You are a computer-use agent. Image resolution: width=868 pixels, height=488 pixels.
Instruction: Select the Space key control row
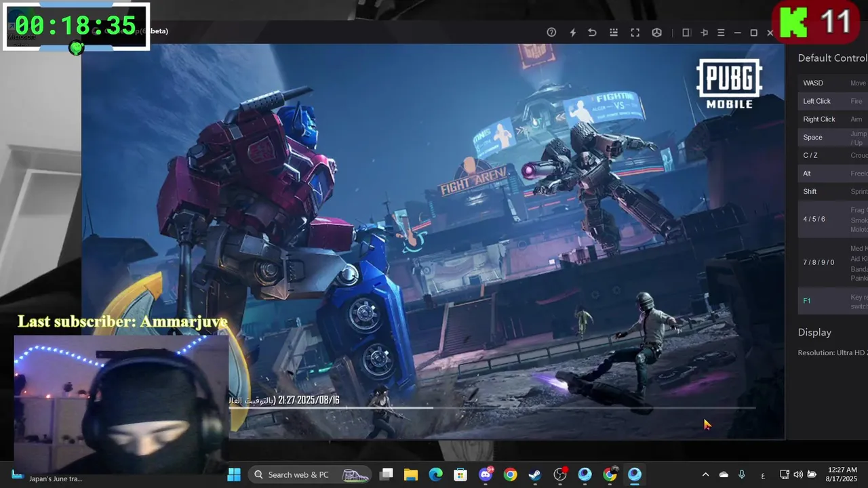click(x=833, y=138)
